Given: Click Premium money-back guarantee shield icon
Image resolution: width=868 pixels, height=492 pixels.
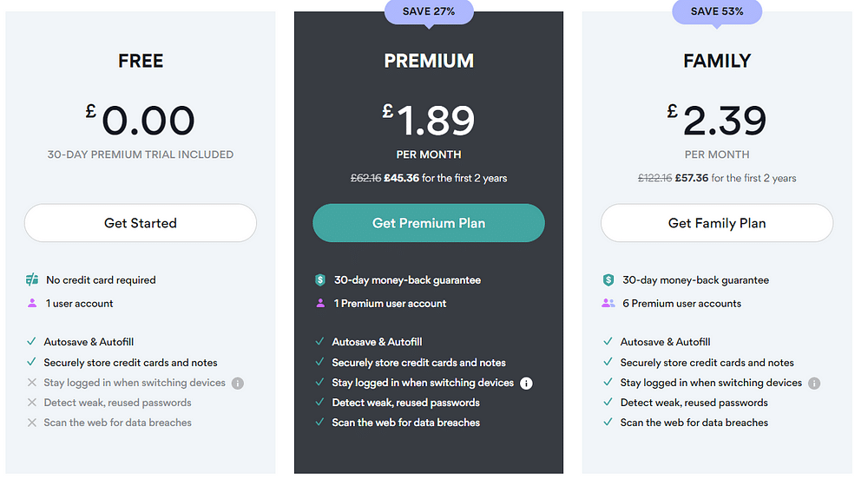Looking at the screenshot, I should click(x=320, y=280).
